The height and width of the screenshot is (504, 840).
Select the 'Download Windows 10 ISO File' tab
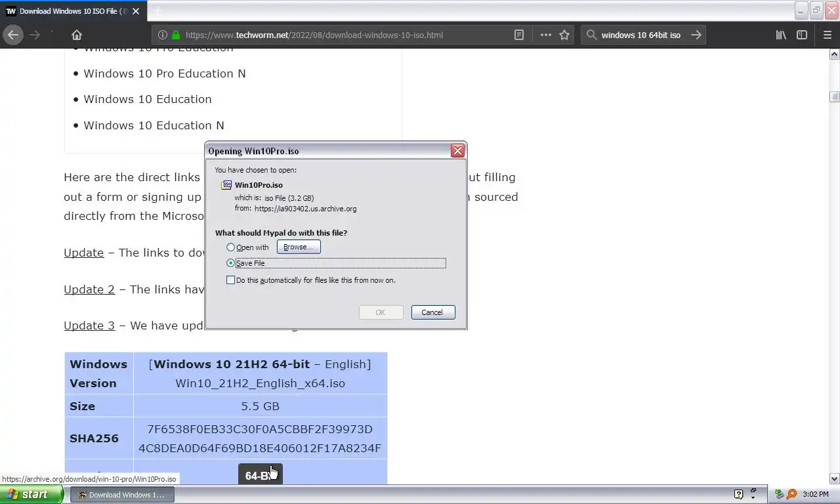pyautogui.click(x=73, y=11)
